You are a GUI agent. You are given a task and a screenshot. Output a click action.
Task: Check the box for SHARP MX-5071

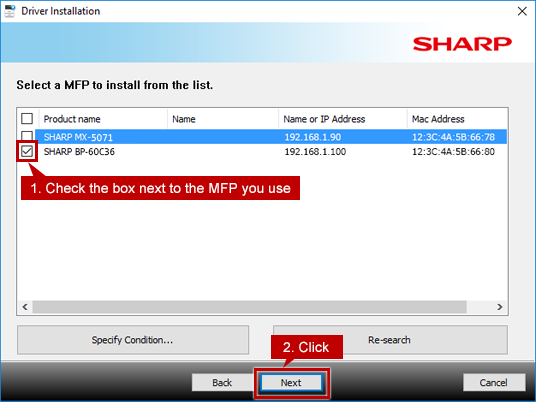27,136
